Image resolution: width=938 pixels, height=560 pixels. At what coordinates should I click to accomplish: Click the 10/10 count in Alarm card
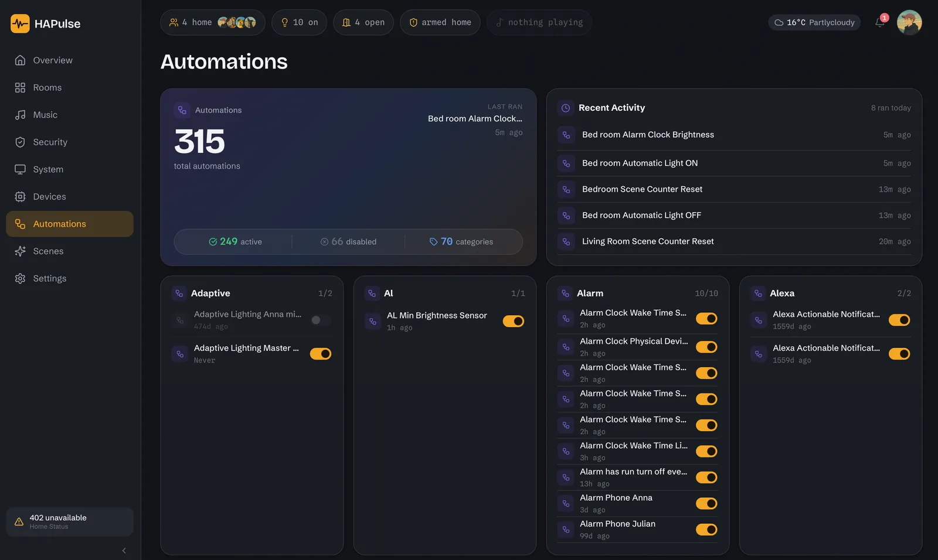pos(706,293)
